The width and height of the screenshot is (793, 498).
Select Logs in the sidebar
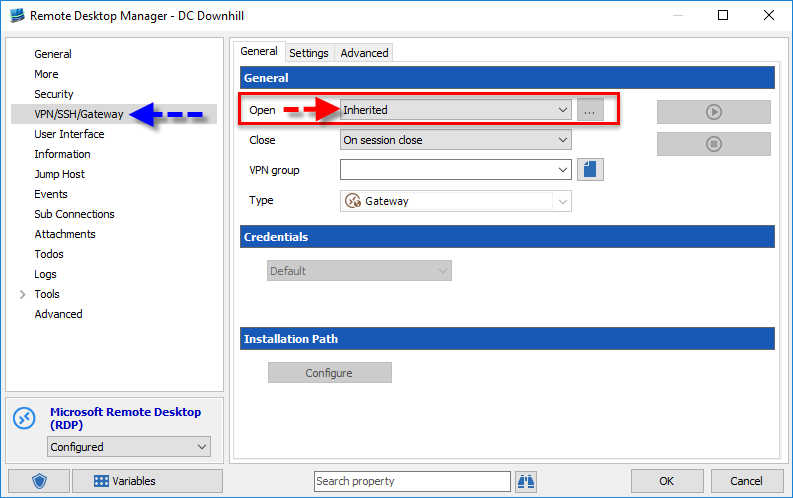click(45, 275)
